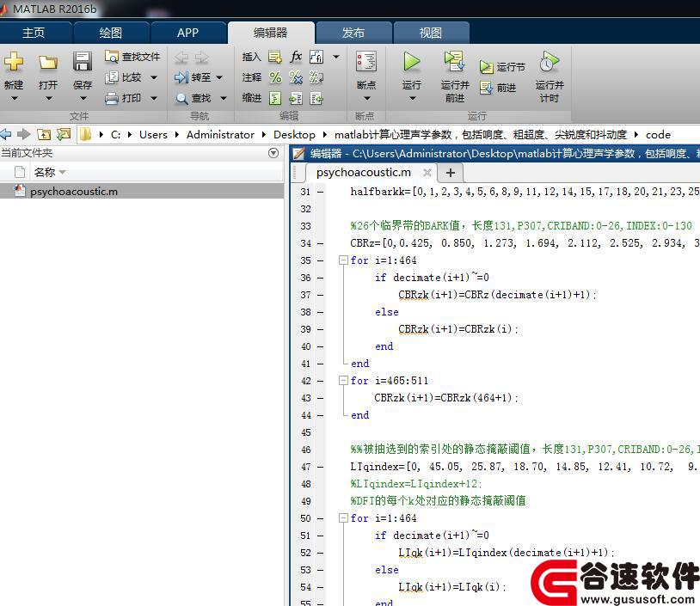Open the 视图 tab
The width and height of the screenshot is (700, 606).
coord(430,33)
